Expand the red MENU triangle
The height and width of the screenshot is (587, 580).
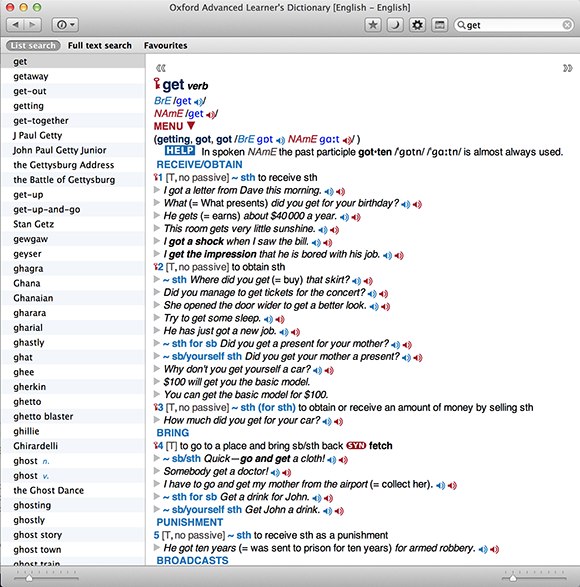coord(191,126)
